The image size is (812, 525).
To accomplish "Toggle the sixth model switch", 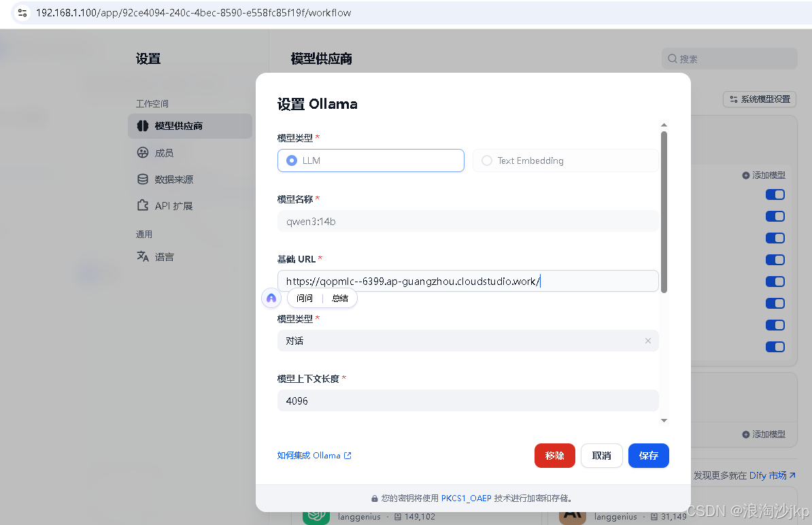I will point(775,303).
